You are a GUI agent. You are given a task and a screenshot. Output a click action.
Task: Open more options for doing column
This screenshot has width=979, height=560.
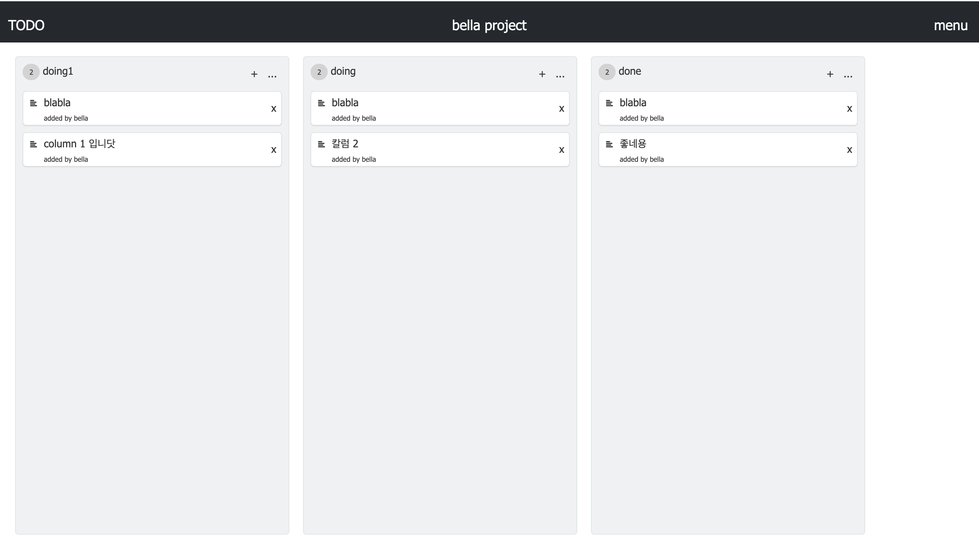(x=560, y=75)
